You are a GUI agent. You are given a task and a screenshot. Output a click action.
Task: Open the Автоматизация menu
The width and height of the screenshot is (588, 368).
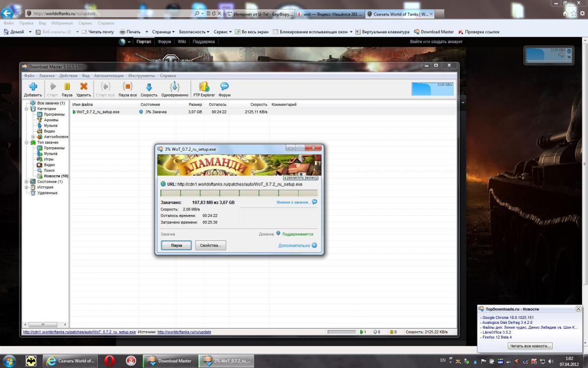[x=109, y=76]
